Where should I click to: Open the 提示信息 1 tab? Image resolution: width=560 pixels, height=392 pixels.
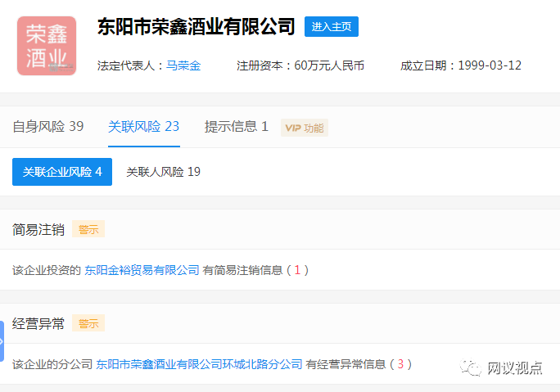236,127
